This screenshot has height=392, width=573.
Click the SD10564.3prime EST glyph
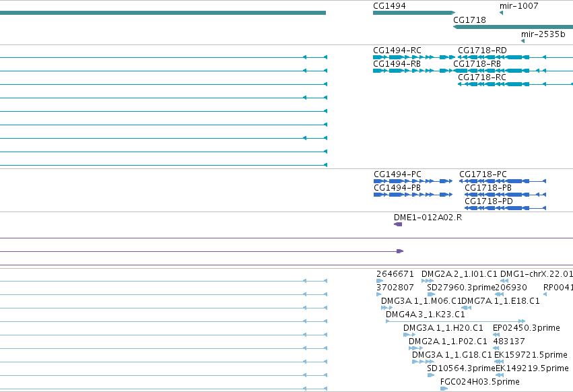tap(431, 375)
